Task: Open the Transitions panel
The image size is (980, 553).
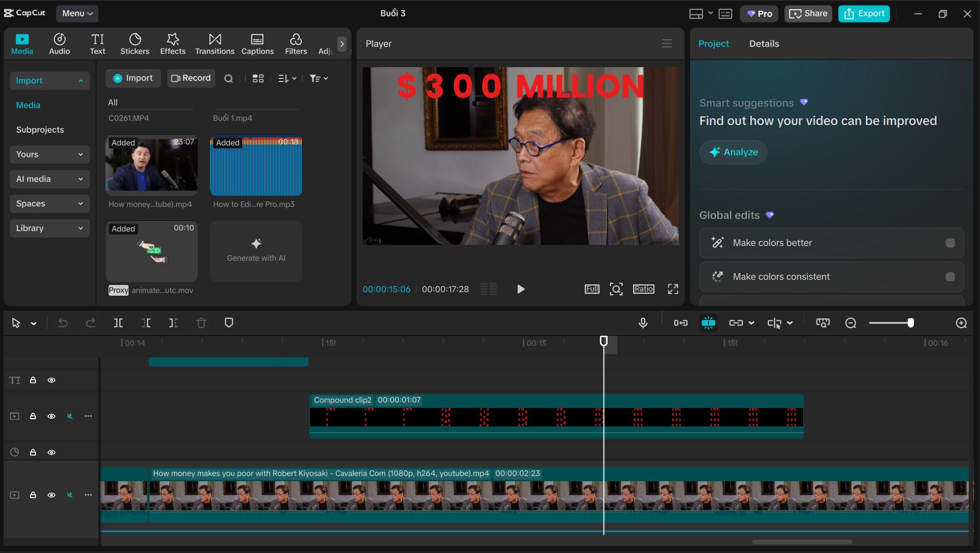Action: (x=215, y=44)
